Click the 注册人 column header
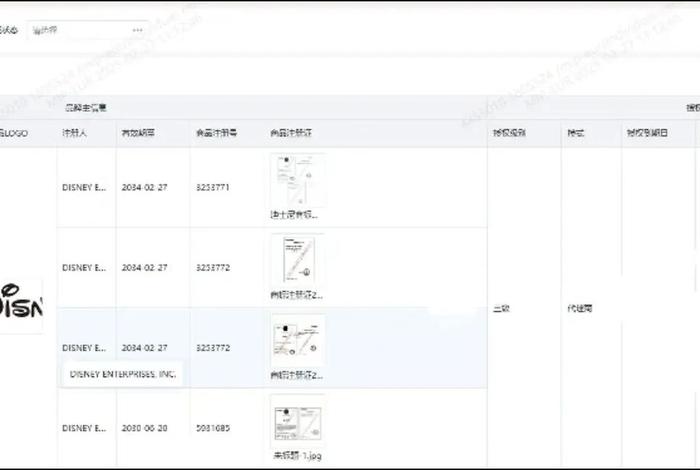 (74, 133)
